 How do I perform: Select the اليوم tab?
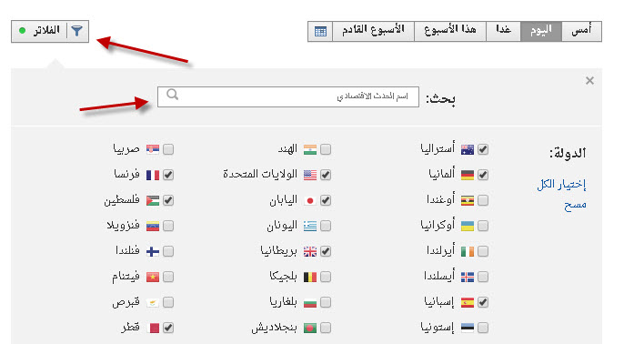coord(541,31)
